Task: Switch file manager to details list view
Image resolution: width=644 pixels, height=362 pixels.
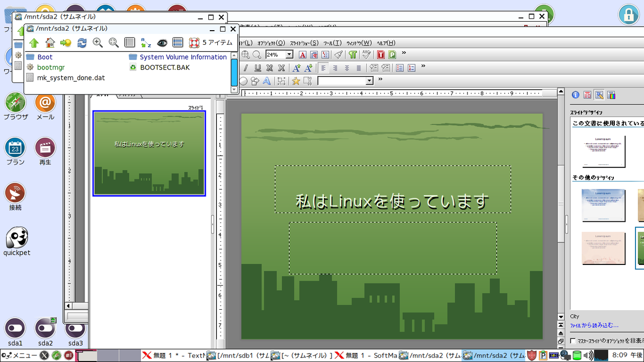Action: [x=130, y=43]
